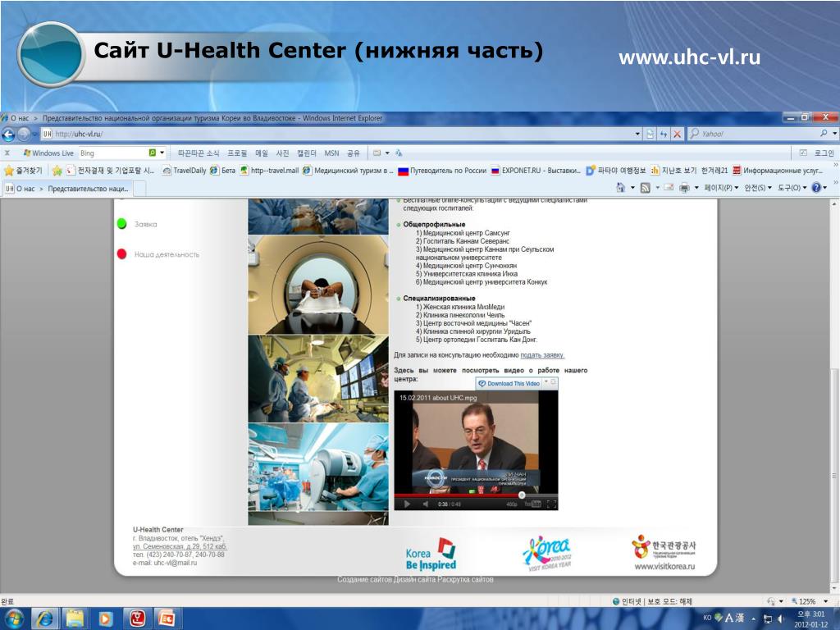Open the search provider dropdown arrow

(x=834, y=134)
